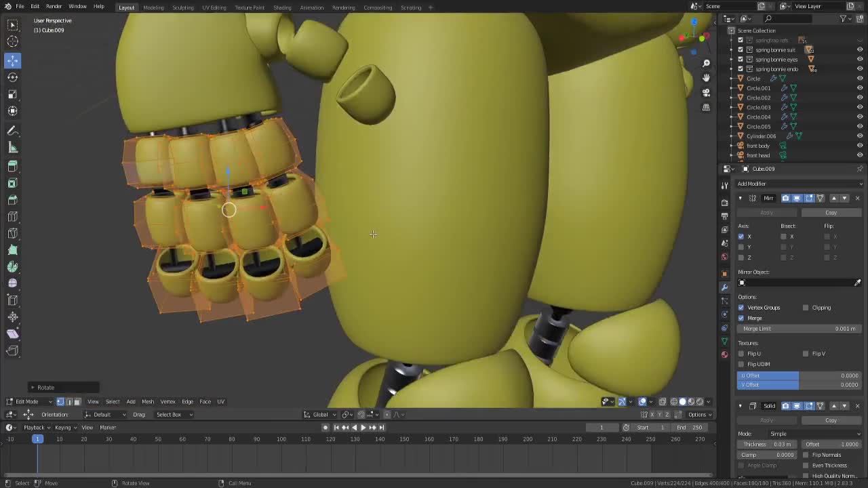Viewport: 868px width, 488px height.
Task: Click Copy button in Solidify modifier
Action: point(831,420)
